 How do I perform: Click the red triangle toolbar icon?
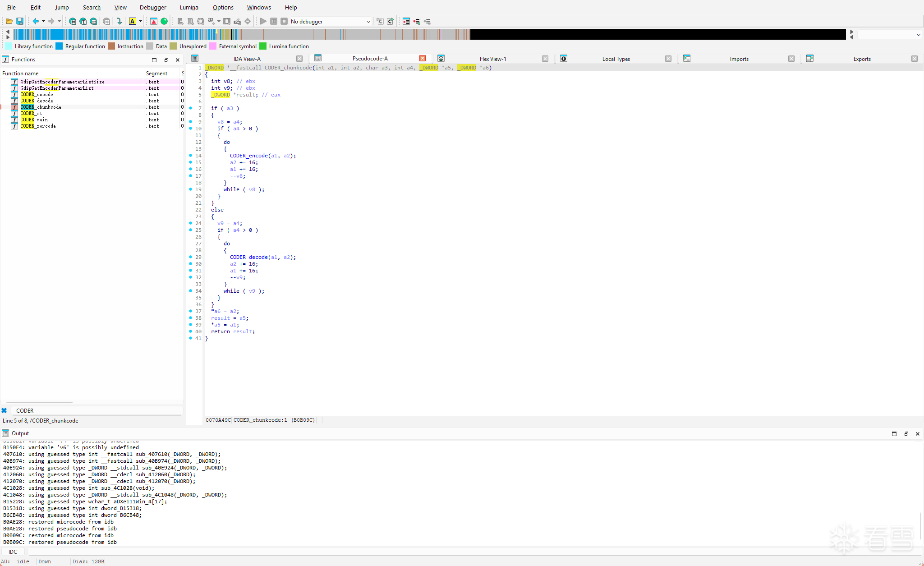tap(154, 21)
